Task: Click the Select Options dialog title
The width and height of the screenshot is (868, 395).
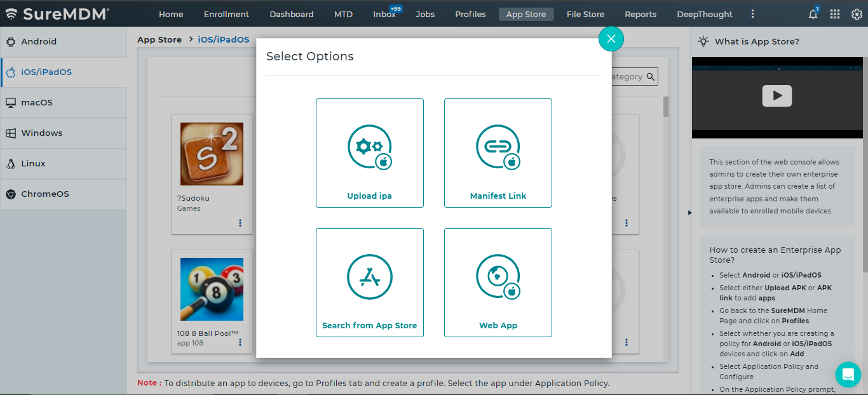Action: point(310,56)
